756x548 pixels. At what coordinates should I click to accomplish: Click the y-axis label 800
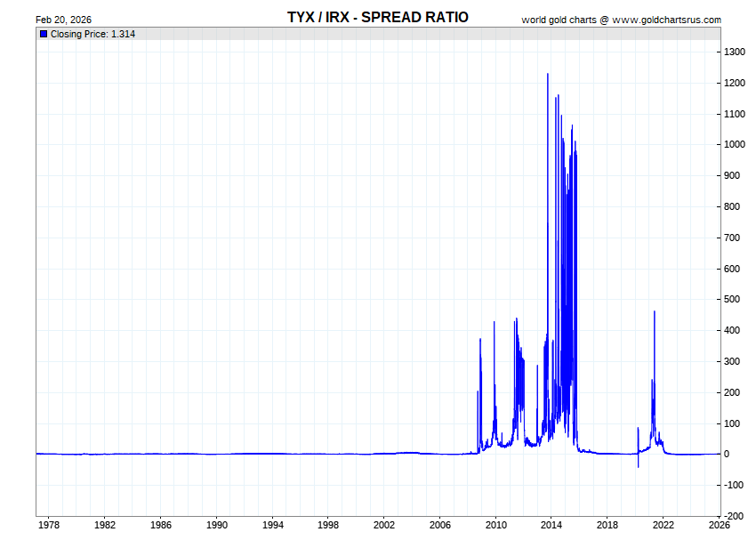732,206
